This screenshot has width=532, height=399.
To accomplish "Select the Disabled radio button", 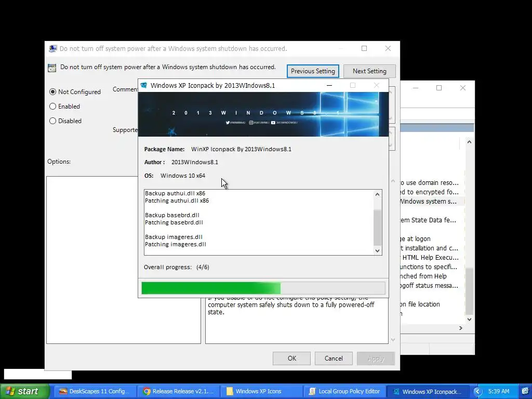I will click(52, 121).
